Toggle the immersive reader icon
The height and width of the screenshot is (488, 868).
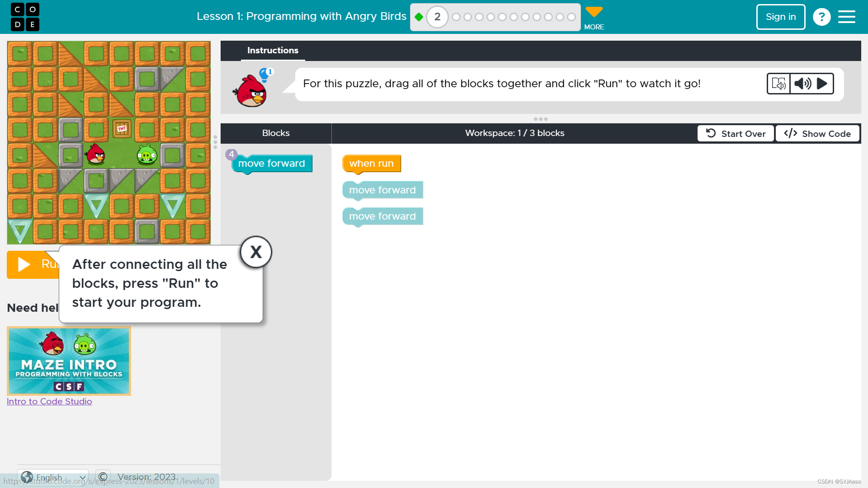tap(778, 84)
